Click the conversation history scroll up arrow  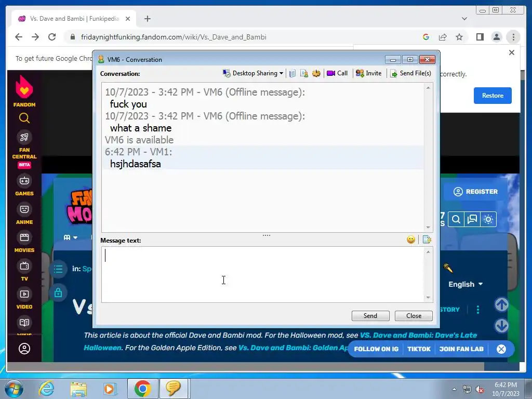click(x=428, y=88)
